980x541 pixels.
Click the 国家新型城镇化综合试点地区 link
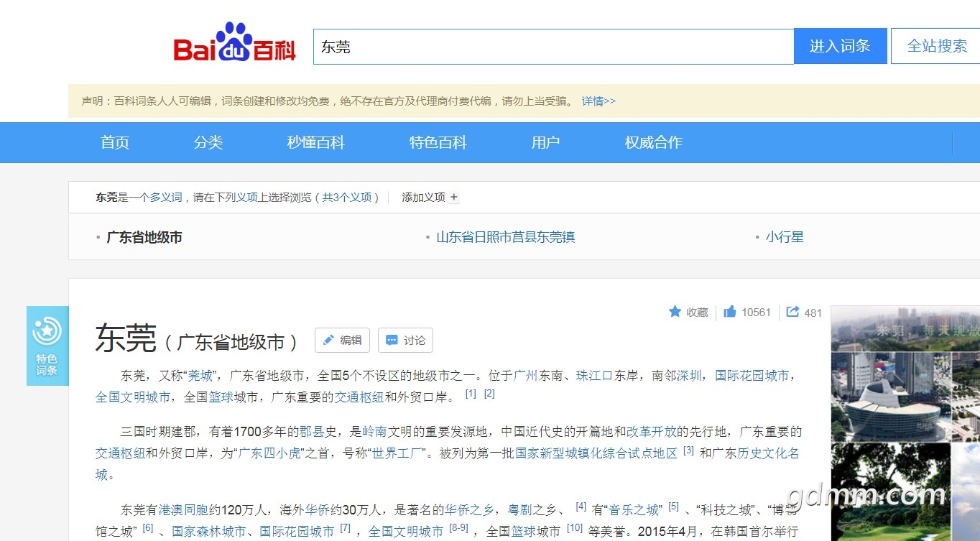pos(597,453)
